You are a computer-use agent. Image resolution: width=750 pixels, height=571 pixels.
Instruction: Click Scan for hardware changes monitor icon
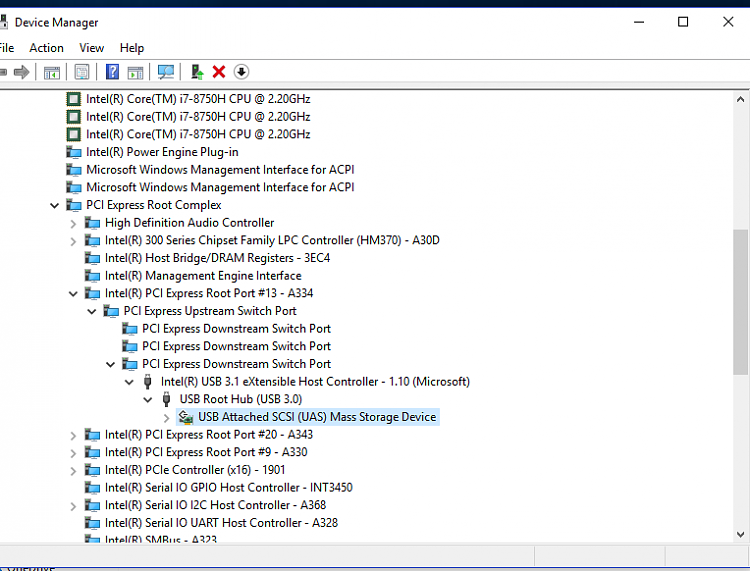click(x=166, y=72)
